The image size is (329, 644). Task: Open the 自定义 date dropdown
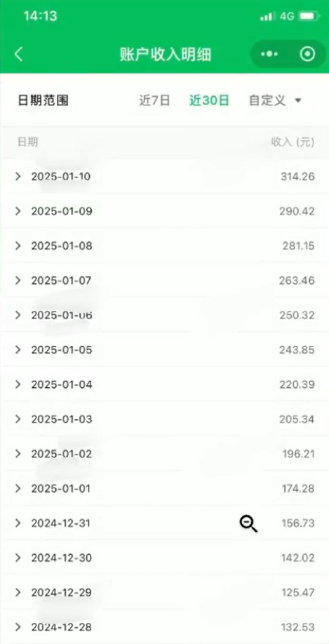tap(275, 100)
